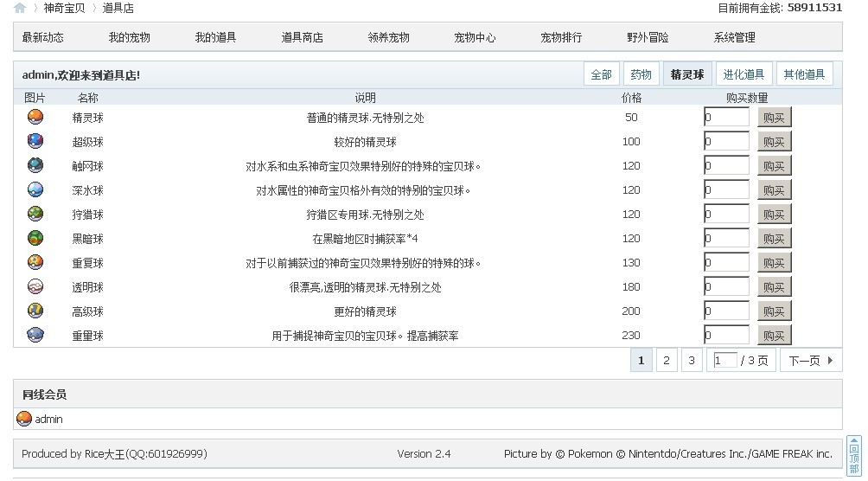Click the 狩猎球 ball icon

[35, 214]
